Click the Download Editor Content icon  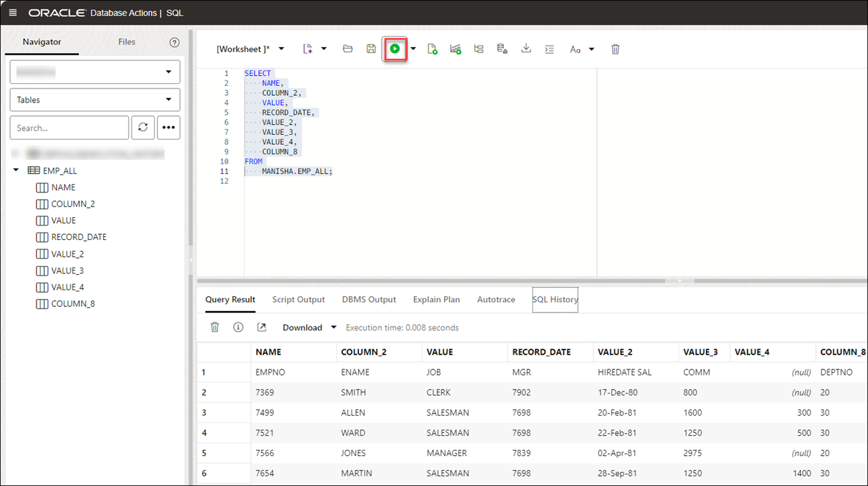[x=526, y=49]
